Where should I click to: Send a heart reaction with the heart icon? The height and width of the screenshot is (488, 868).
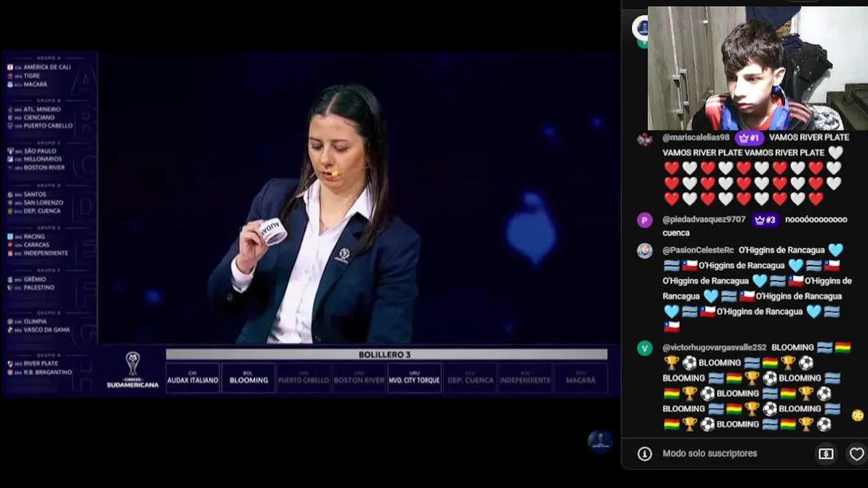[856, 454]
